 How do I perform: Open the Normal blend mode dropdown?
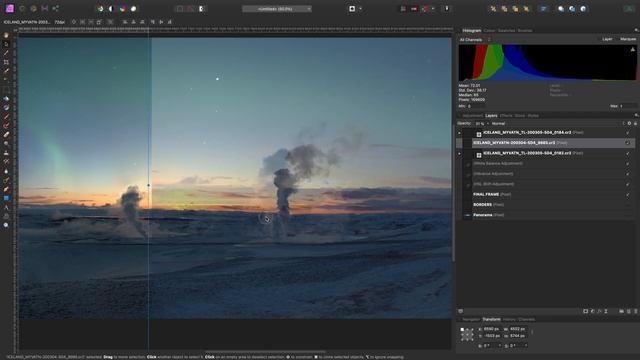tap(558, 124)
